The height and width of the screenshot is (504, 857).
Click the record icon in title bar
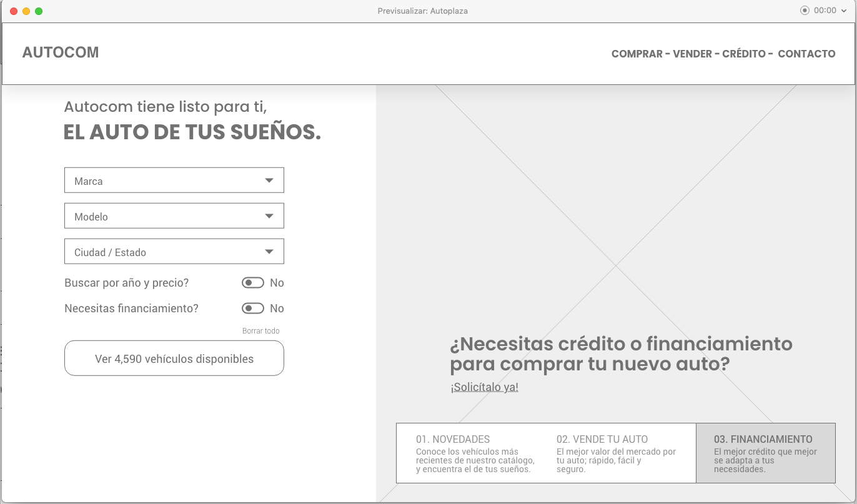coord(805,11)
